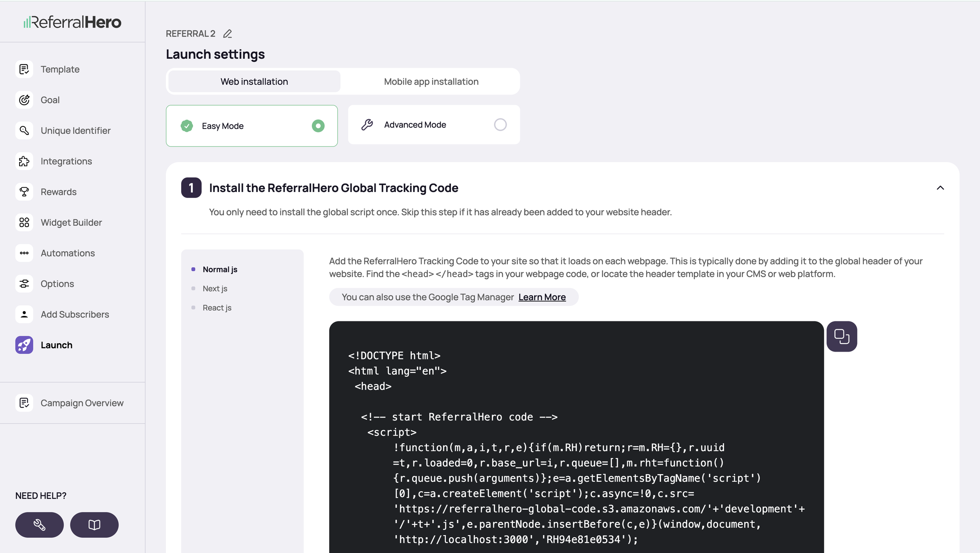Click the start ReferralHero code comment line

pyautogui.click(x=459, y=417)
